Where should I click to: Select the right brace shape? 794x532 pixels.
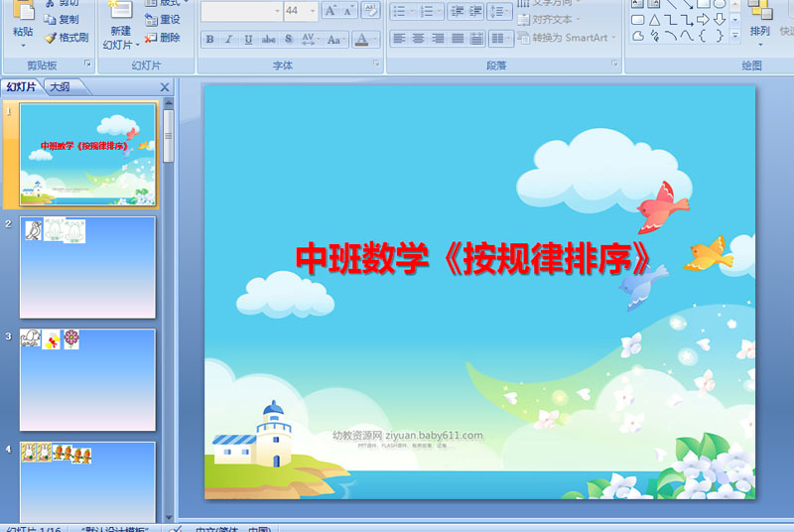coord(719,37)
